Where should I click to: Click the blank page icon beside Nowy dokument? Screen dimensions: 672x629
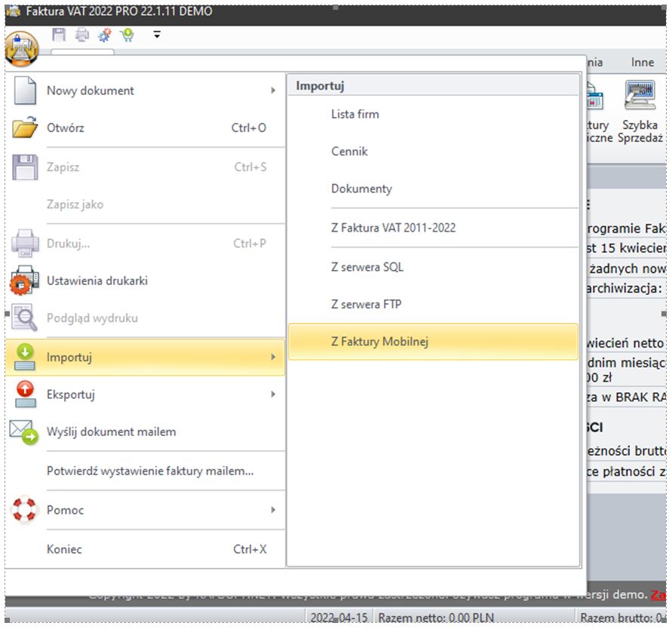25,91
